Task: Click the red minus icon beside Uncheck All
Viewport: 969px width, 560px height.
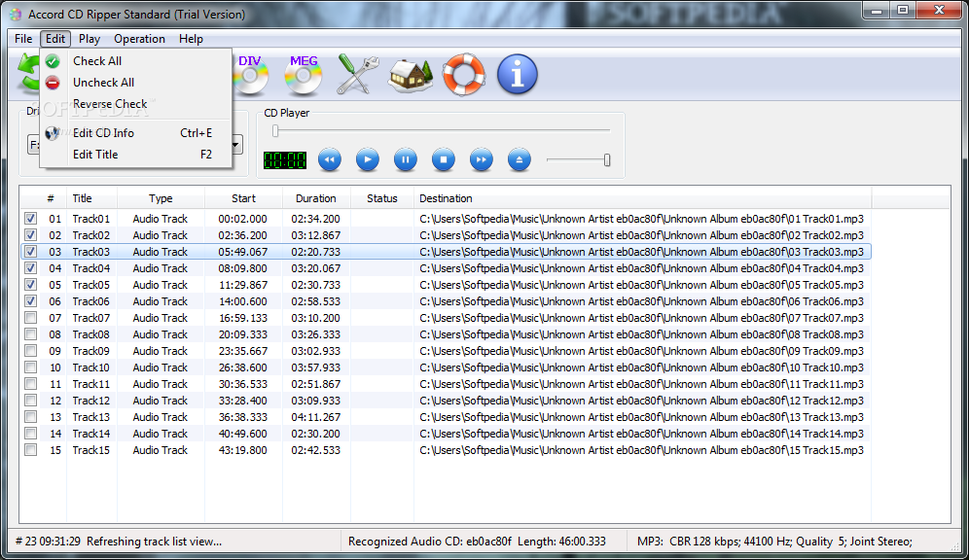Action: pos(53,83)
